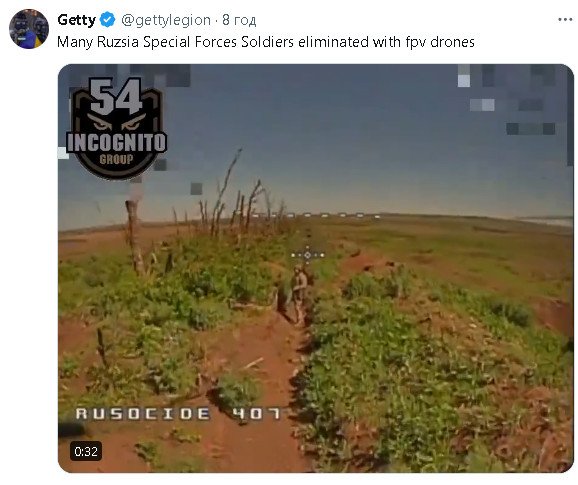Play the embedded drone video
This screenshot has width=578, height=485.
point(316,268)
